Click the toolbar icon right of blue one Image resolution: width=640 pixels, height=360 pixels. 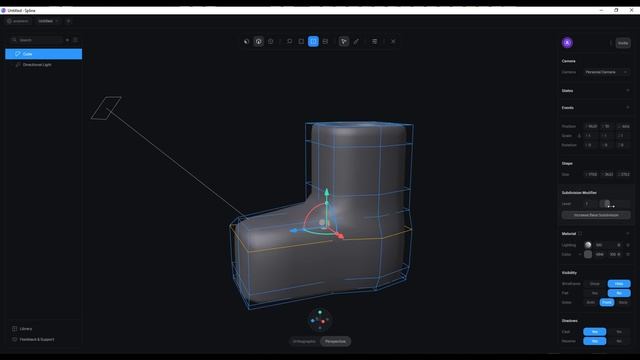(x=325, y=41)
